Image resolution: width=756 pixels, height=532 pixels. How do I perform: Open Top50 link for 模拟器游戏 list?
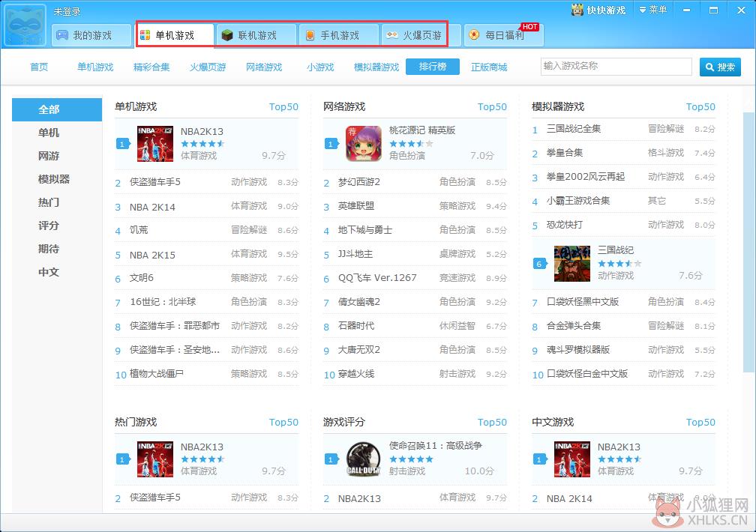(700, 106)
